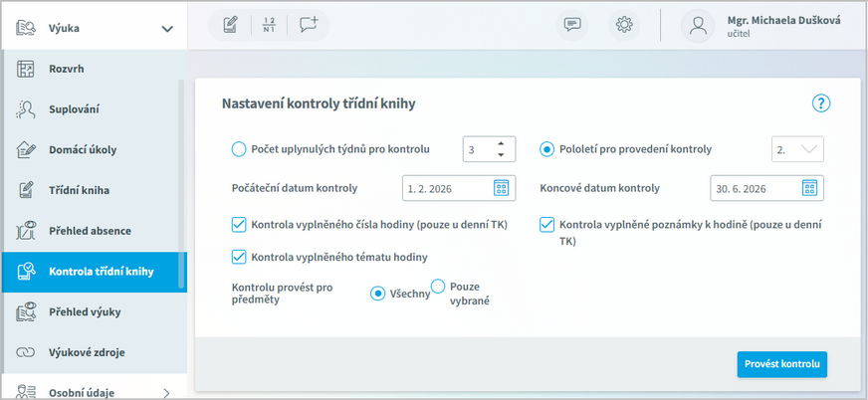Click the help question mark icon
Screen dimensions: 868x400
(820, 102)
